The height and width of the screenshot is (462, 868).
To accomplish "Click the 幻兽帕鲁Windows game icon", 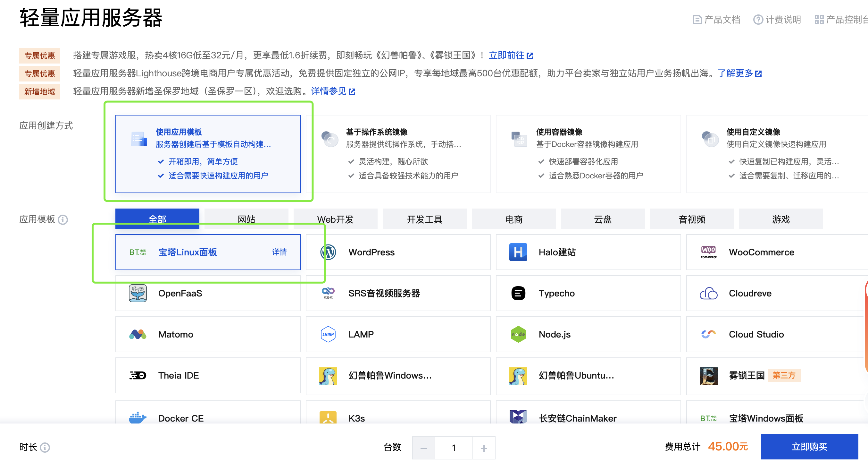I will pyautogui.click(x=328, y=376).
